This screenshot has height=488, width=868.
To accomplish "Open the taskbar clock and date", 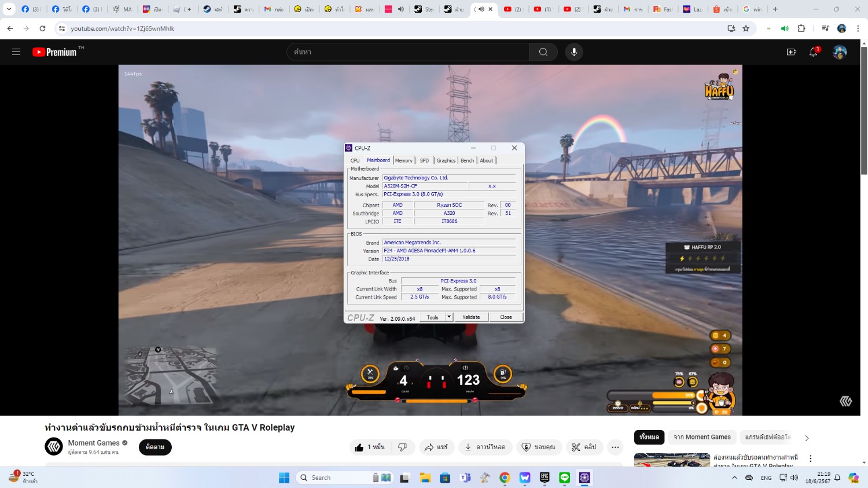I will pos(818,478).
